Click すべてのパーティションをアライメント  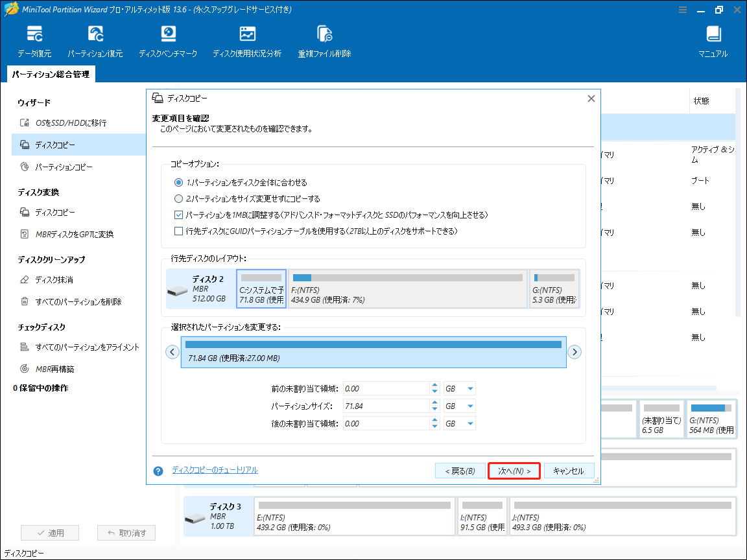click(x=80, y=347)
